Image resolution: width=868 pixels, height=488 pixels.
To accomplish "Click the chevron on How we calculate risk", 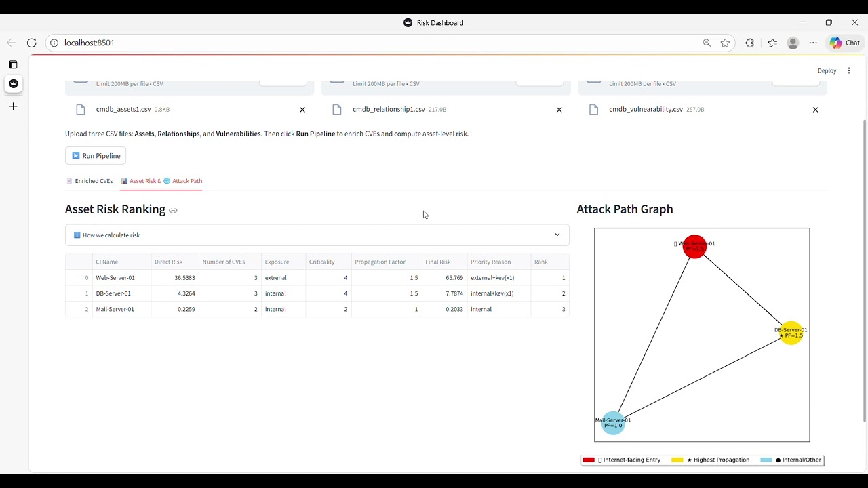I will [x=557, y=235].
